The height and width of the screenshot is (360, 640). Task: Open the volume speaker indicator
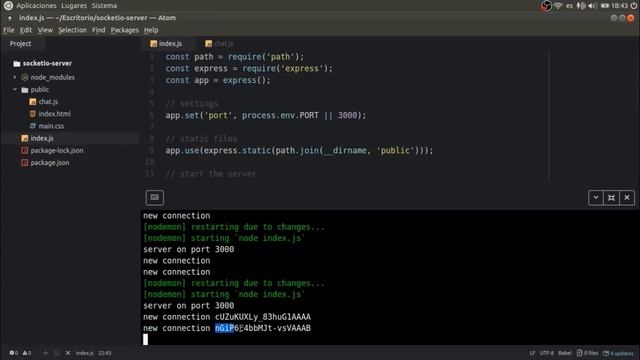[592, 6]
